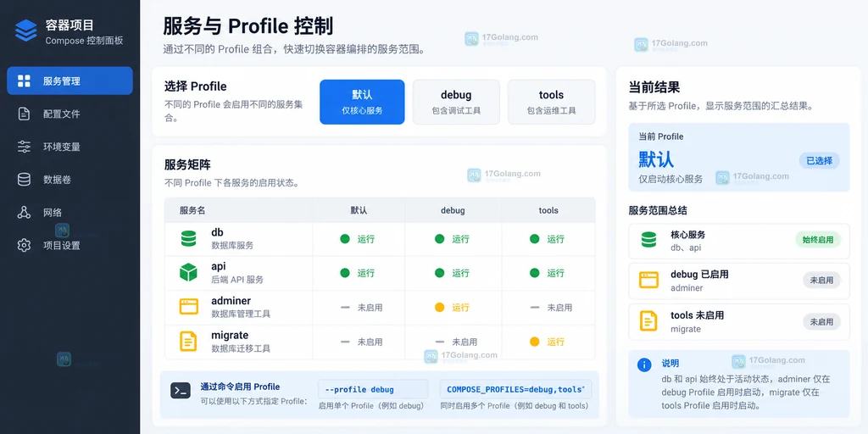The width and height of the screenshot is (868, 434).
Task: Click the 核心服务 summary card title
Action: coord(688,235)
